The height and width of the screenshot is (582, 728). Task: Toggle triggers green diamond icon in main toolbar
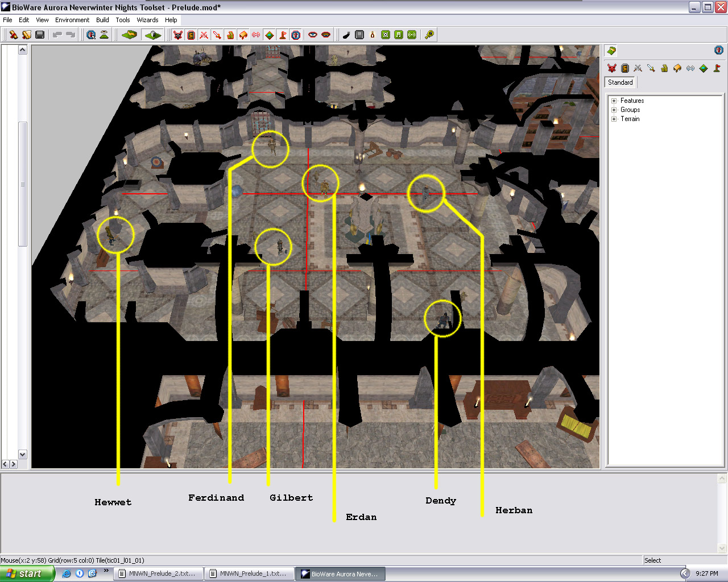coord(270,35)
